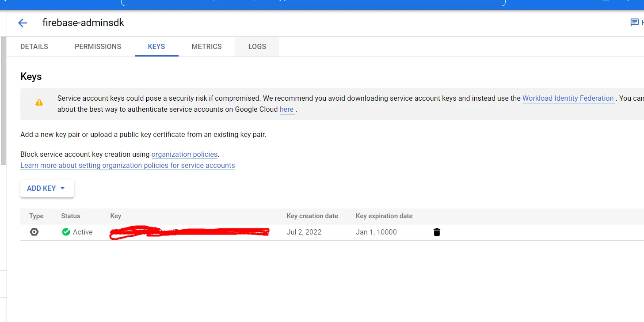Click Learn more about setting organization policies
The image size is (644, 322).
click(128, 165)
